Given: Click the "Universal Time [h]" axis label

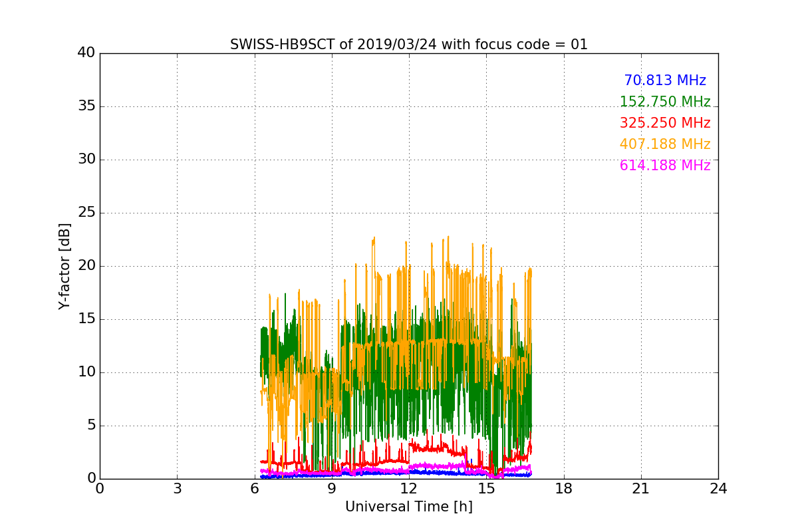Looking at the screenshot, I should pyautogui.click(x=409, y=507).
